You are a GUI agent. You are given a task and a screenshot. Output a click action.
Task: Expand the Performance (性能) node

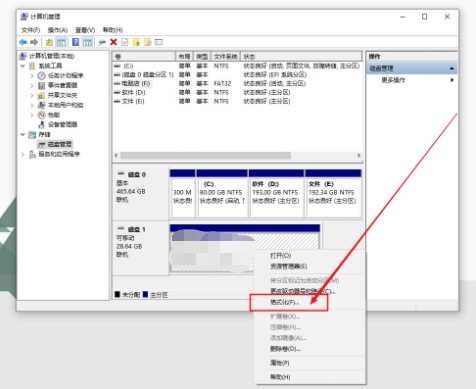[32, 115]
